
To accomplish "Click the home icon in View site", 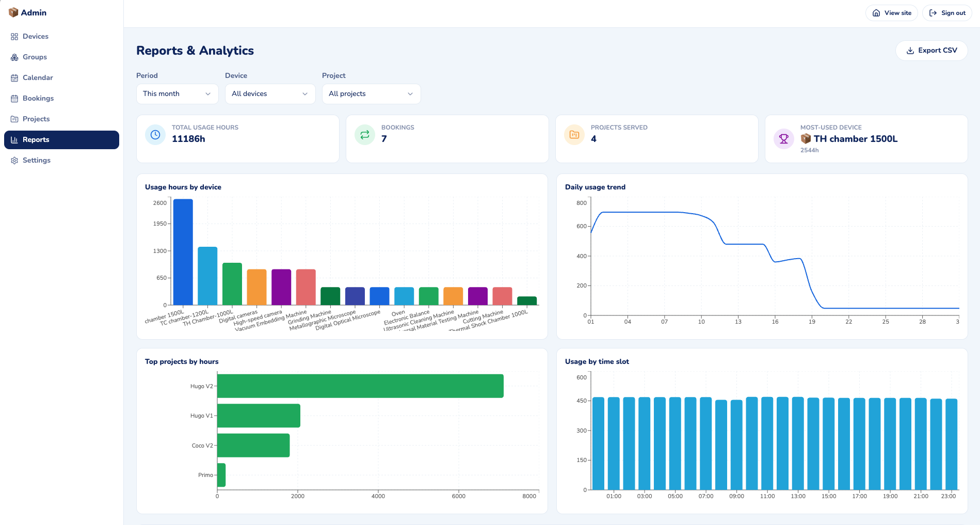I will point(876,13).
